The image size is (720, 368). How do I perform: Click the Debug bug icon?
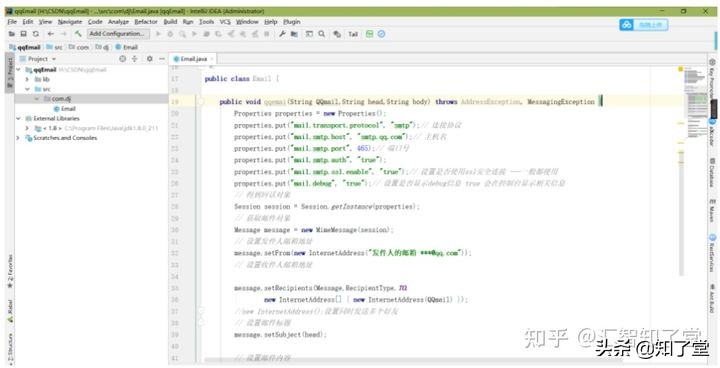coord(170,34)
